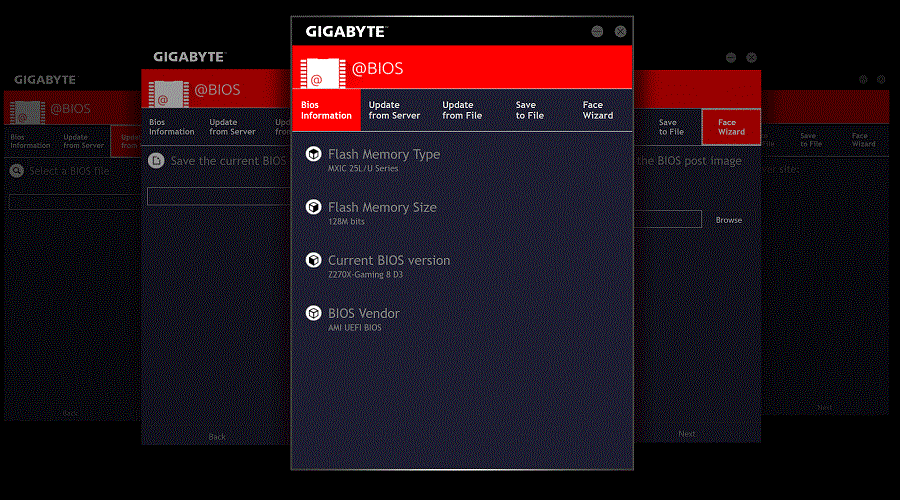Screen dimensions: 900x500
Task: Click the '128M bits' value text
Action: pyautogui.click(x=346, y=222)
